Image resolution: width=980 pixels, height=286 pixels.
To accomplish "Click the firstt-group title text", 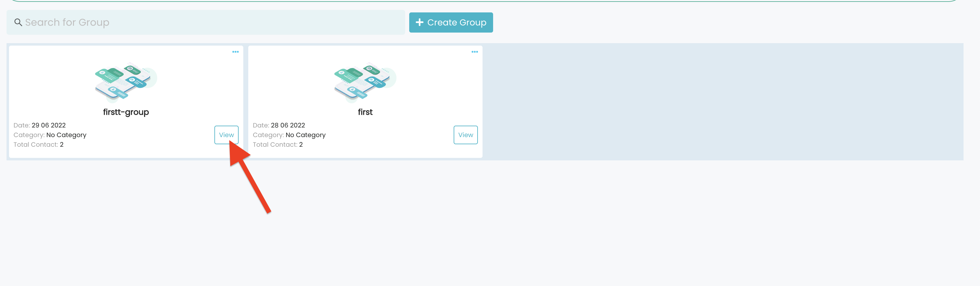I will pos(126,112).
